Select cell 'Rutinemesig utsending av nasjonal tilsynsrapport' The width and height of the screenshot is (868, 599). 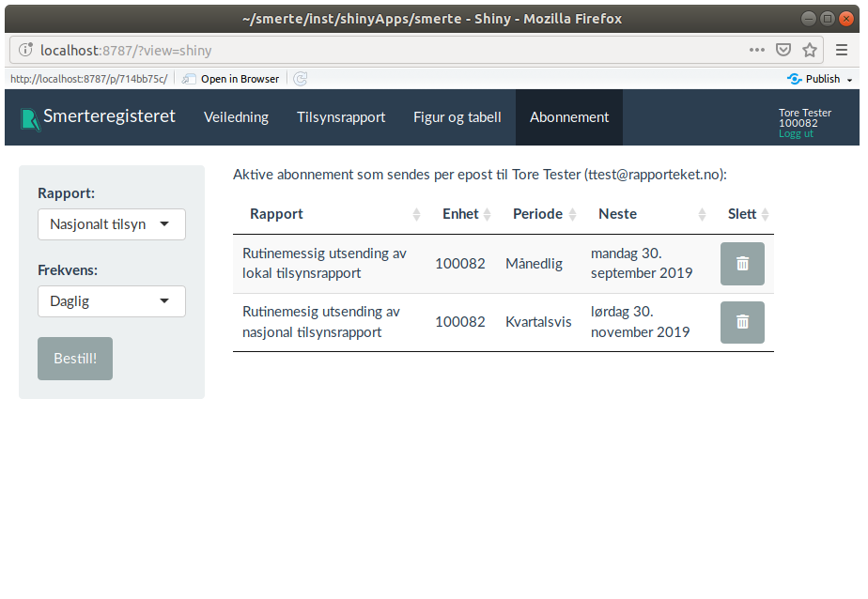329,322
